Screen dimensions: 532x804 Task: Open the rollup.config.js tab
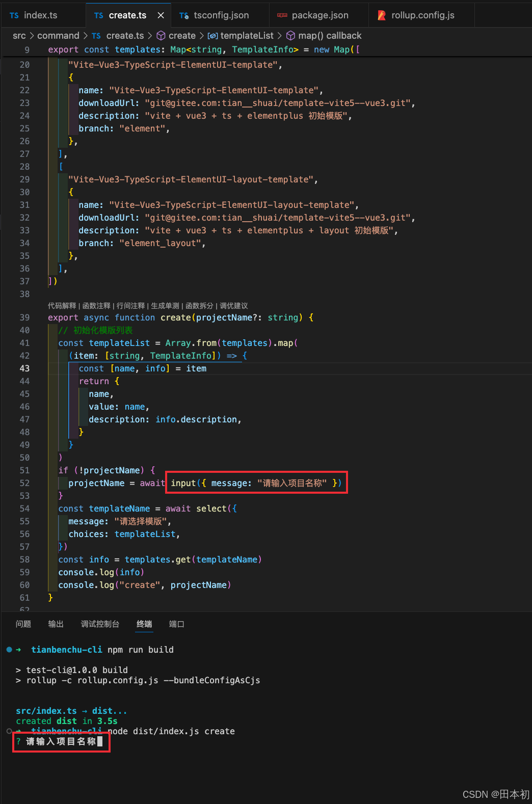pos(422,15)
